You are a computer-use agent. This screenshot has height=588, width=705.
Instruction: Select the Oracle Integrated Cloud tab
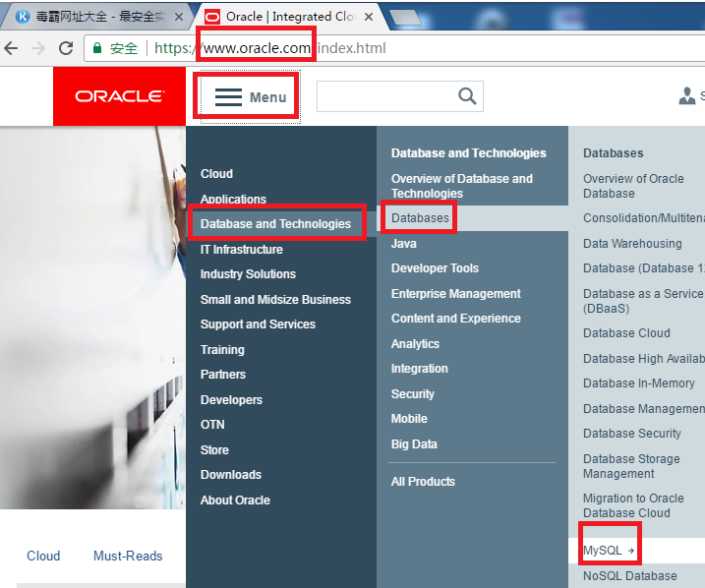point(290,17)
